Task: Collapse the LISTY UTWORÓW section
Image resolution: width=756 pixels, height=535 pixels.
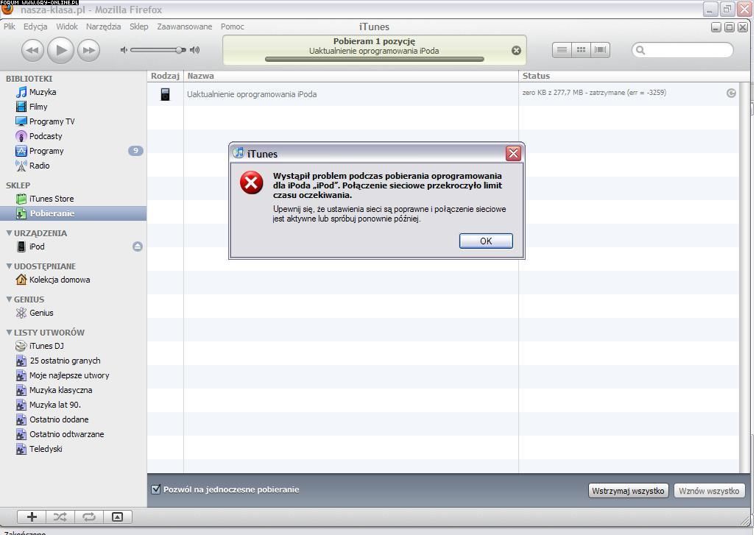Action: pos(10,333)
